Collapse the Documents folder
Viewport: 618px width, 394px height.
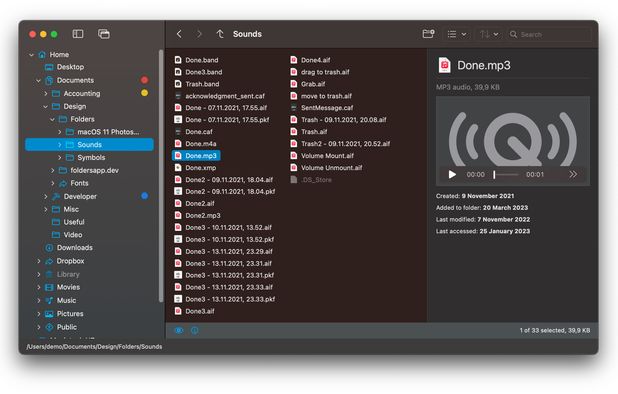(x=39, y=80)
